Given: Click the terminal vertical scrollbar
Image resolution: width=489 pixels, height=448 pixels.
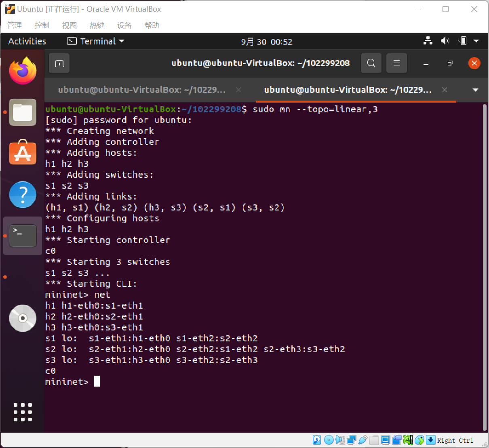Looking at the screenshot, I should (x=485, y=268).
